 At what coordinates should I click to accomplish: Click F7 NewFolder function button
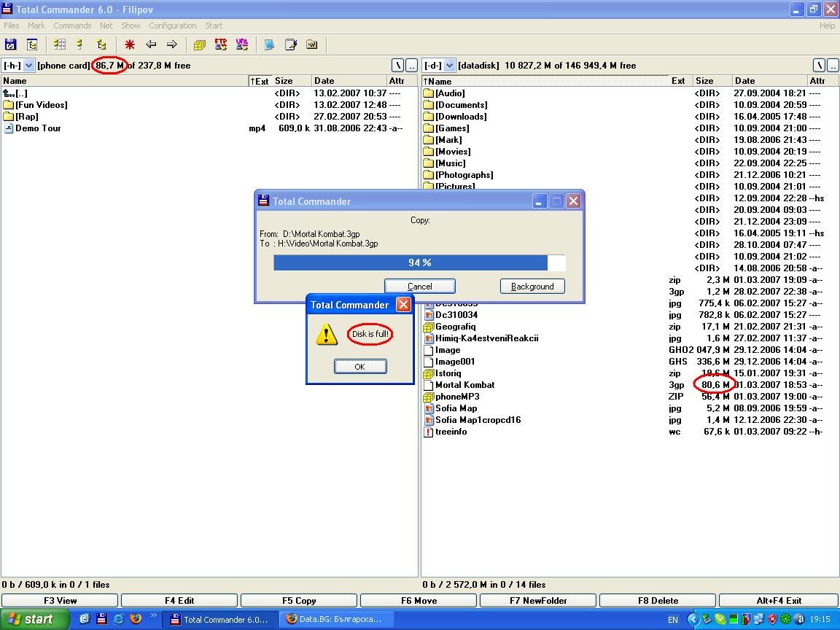click(538, 601)
